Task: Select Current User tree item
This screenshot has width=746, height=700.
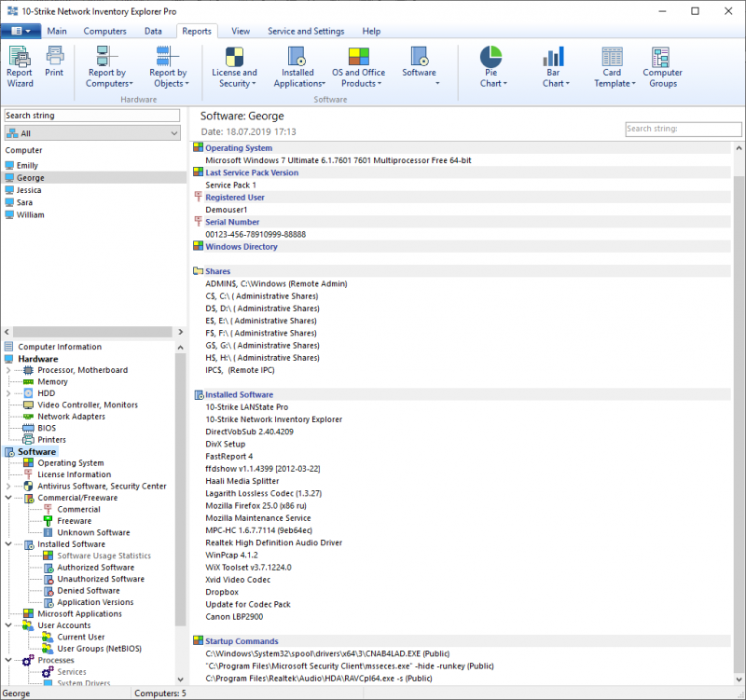Action: (x=81, y=638)
